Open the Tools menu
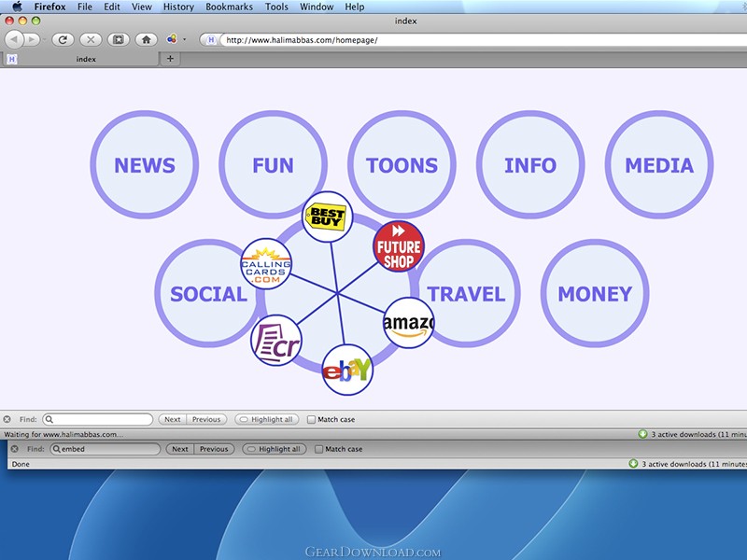The height and width of the screenshot is (560, 747). [x=276, y=7]
